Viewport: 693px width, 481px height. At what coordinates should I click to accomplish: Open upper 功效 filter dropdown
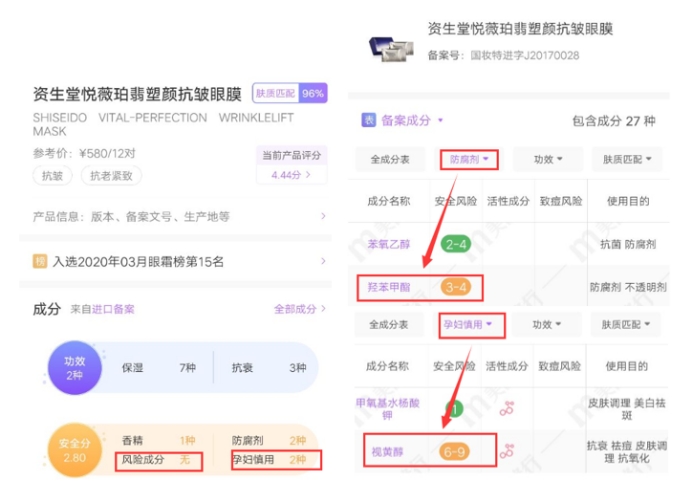coord(548,159)
